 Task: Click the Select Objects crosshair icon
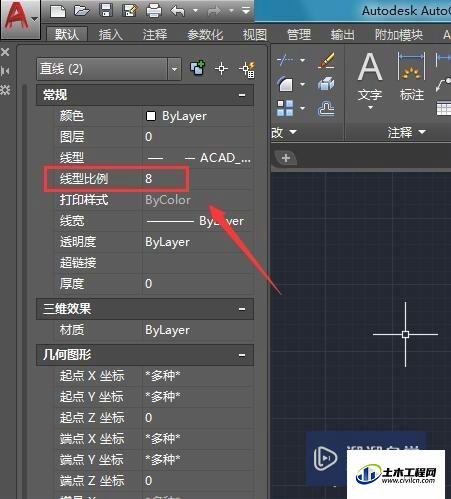[x=221, y=69]
